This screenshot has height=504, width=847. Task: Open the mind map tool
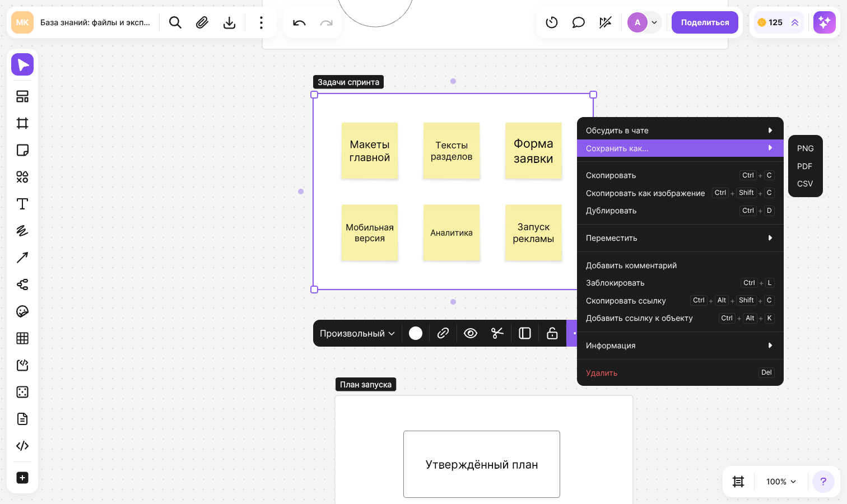tap(22, 284)
